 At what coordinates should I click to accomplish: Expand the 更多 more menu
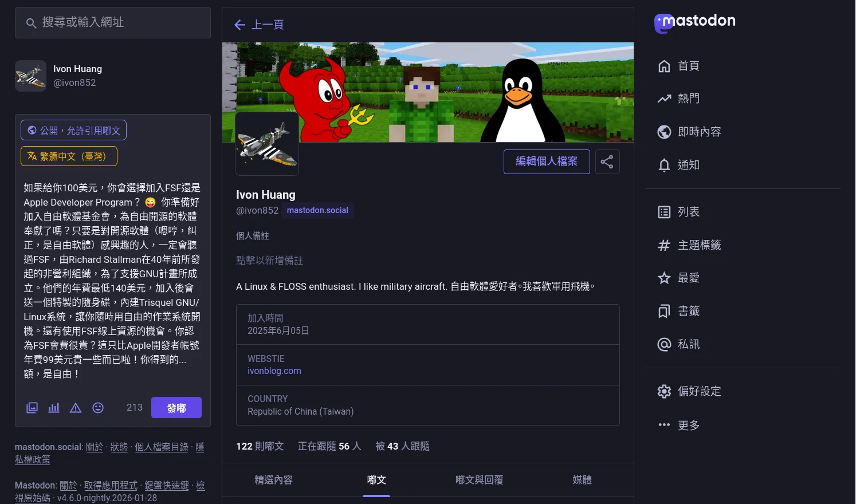[688, 425]
